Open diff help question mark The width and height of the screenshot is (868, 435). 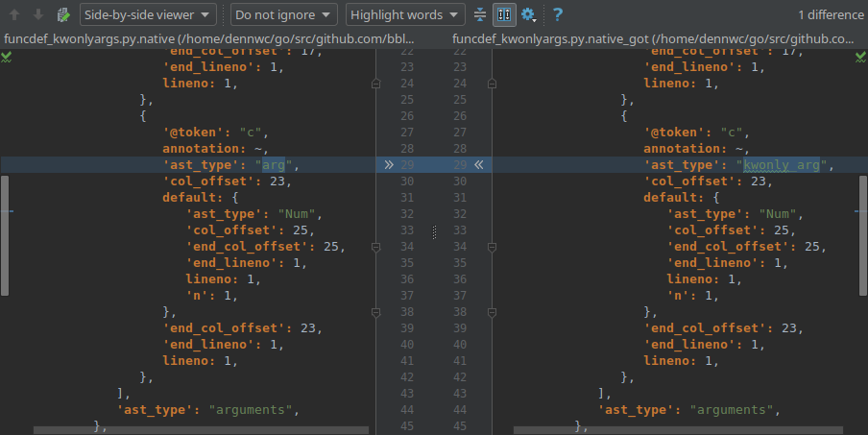(558, 14)
